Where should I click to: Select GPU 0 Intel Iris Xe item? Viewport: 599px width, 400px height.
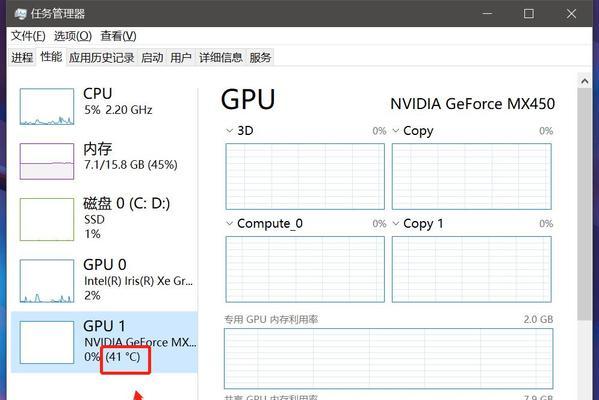click(104, 280)
